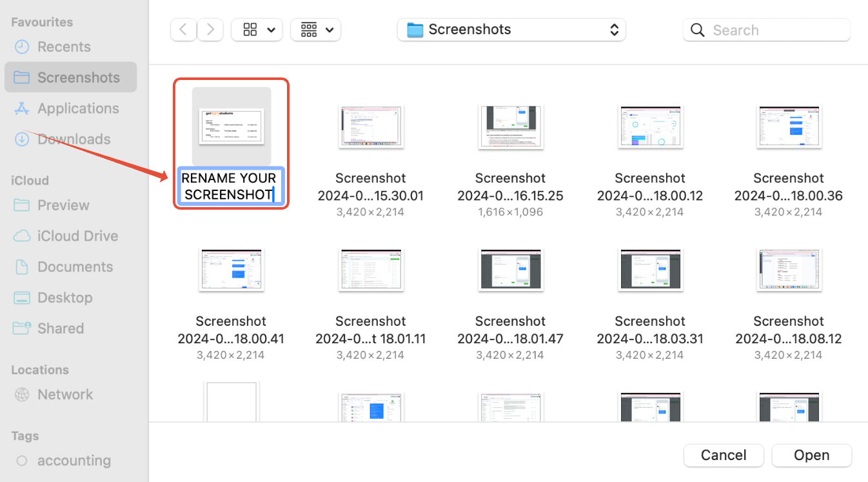Click the RENAME YOUR SCREENSHOT name field
Image resolution: width=868 pixels, height=482 pixels.
(x=230, y=186)
